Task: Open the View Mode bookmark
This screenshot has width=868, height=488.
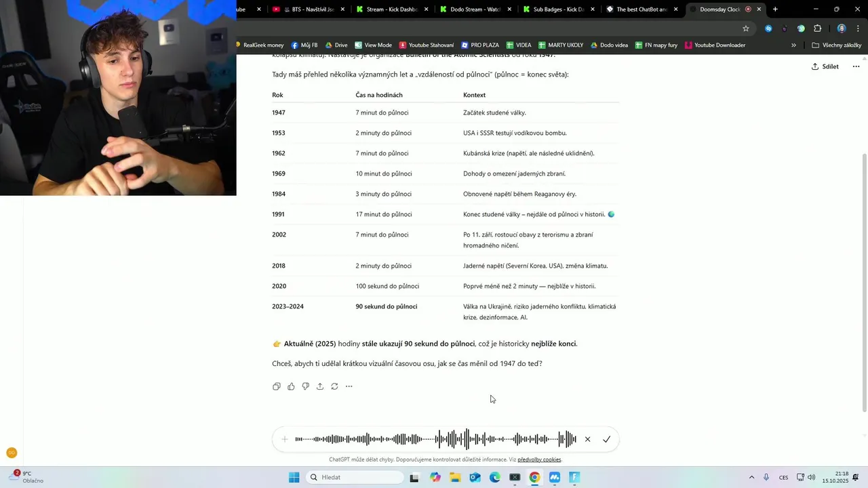Action: [x=374, y=45]
